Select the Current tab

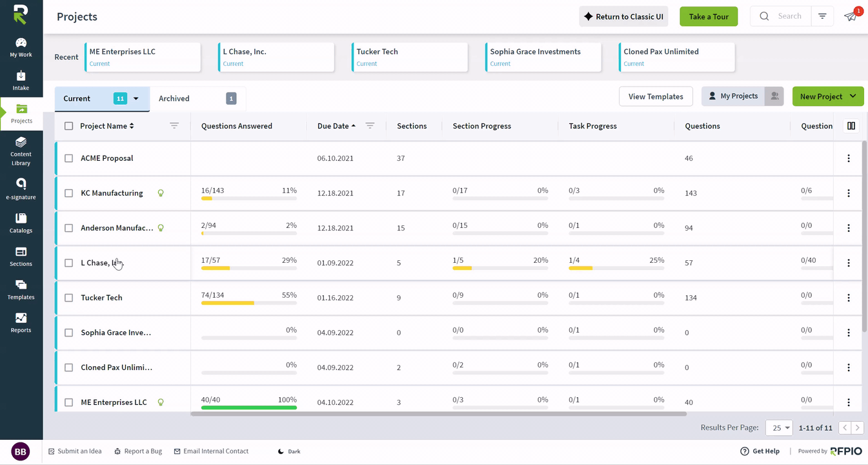click(x=102, y=99)
